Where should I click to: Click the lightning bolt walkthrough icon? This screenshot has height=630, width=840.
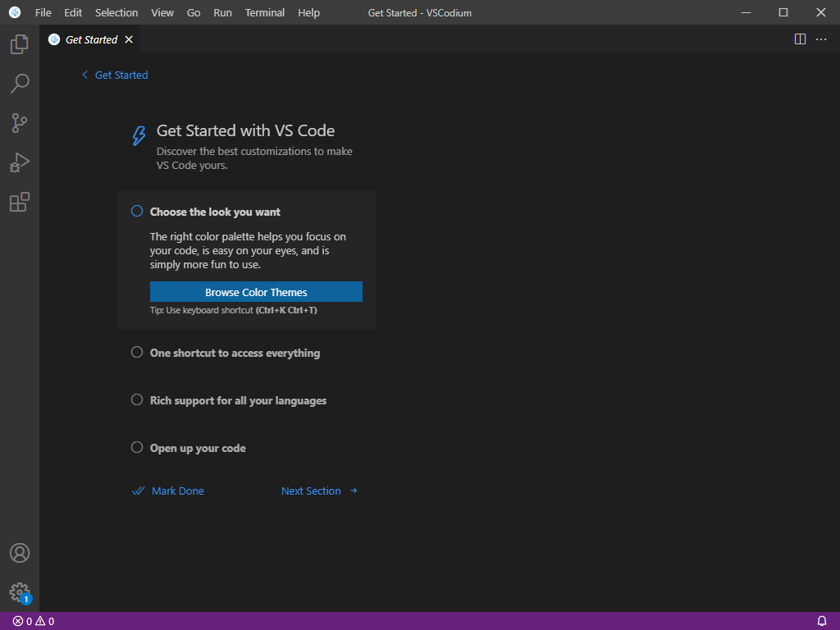[139, 135]
